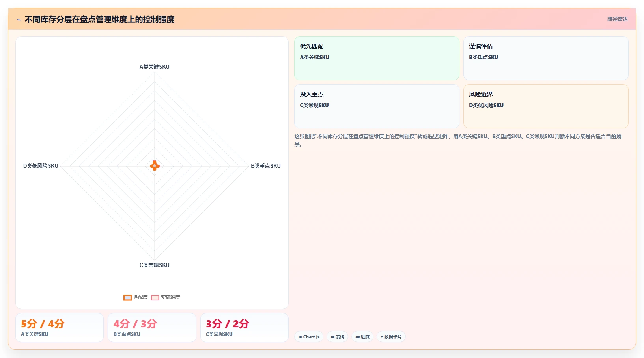The width and height of the screenshot is (644, 358).
Task: Open the 风险边界 card
Action: tap(546, 106)
